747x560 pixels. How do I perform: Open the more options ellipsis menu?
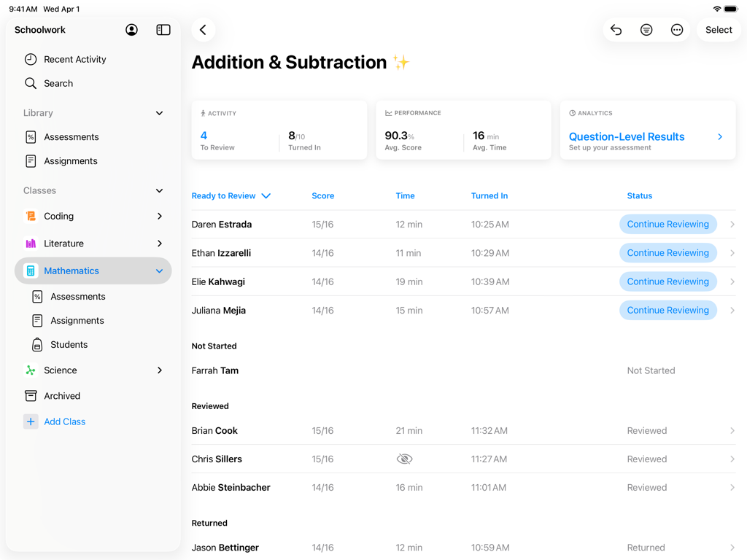[x=677, y=30]
